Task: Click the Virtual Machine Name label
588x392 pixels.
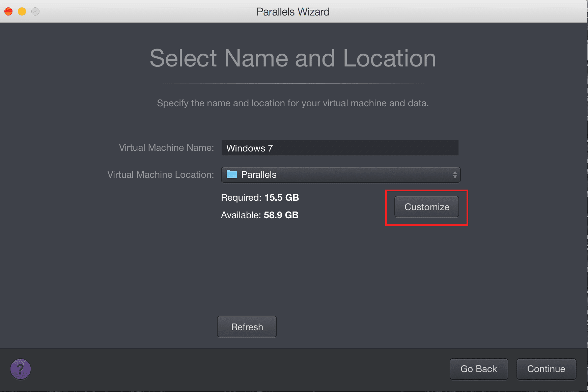Action: [166, 148]
